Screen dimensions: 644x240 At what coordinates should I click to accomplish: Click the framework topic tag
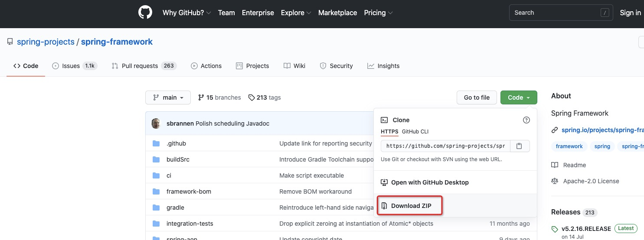pyautogui.click(x=569, y=146)
